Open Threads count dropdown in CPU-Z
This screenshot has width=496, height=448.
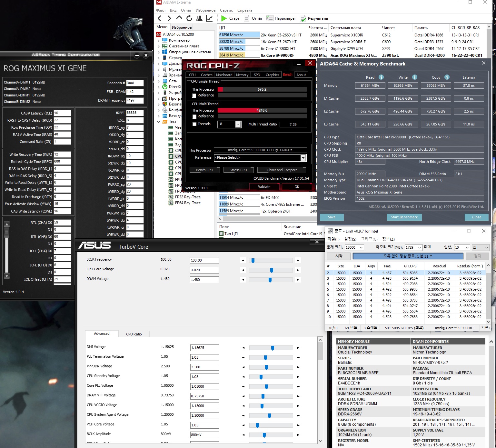coord(238,124)
